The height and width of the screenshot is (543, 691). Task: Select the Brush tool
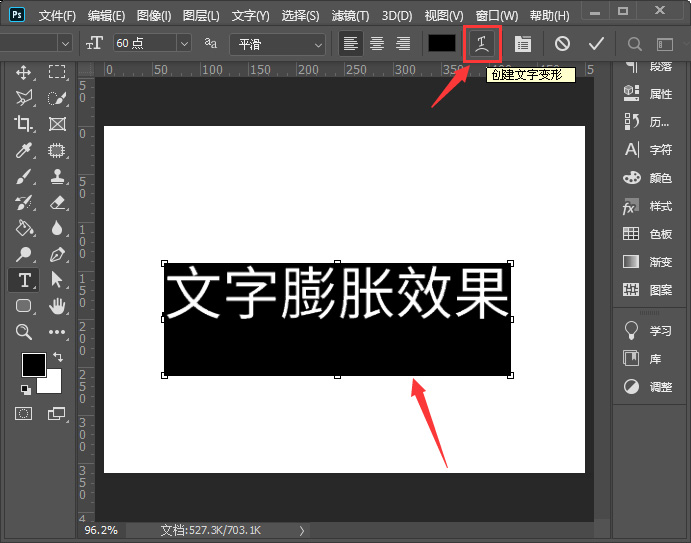coord(23,177)
